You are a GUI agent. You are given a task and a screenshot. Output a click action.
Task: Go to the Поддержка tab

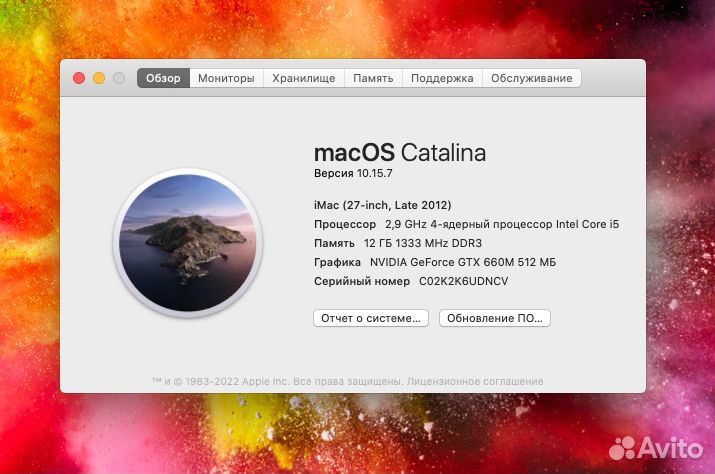point(442,78)
